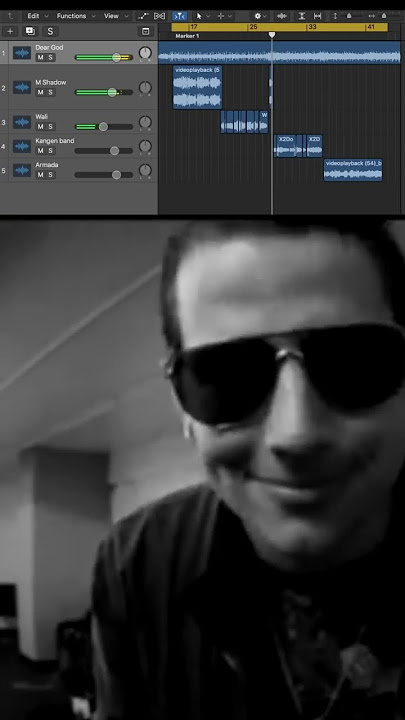Select the W region on Wali track
The width and height of the screenshot is (405, 720).
coord(264,122)
